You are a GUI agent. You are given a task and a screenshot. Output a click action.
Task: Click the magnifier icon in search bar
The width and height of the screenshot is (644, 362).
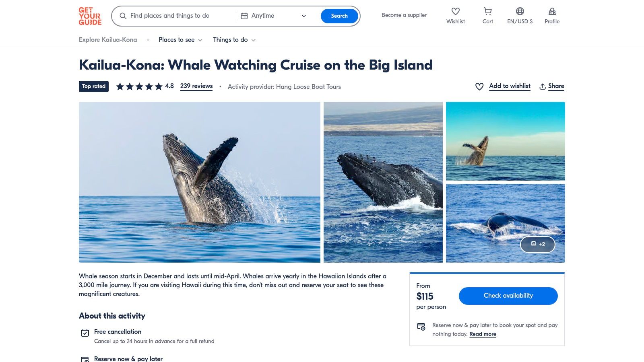[x=123, y=16]
